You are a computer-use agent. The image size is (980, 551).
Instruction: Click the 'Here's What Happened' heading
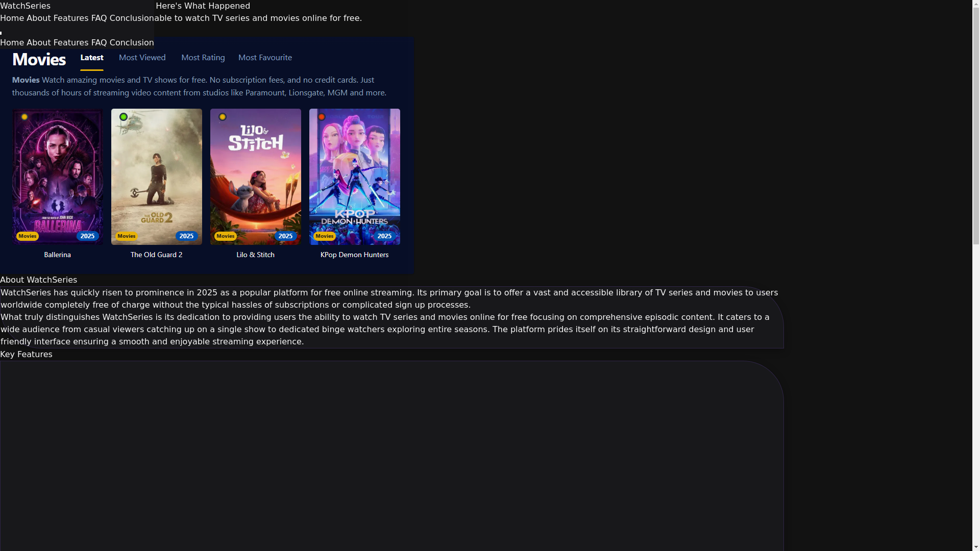[x=203, y=6]
